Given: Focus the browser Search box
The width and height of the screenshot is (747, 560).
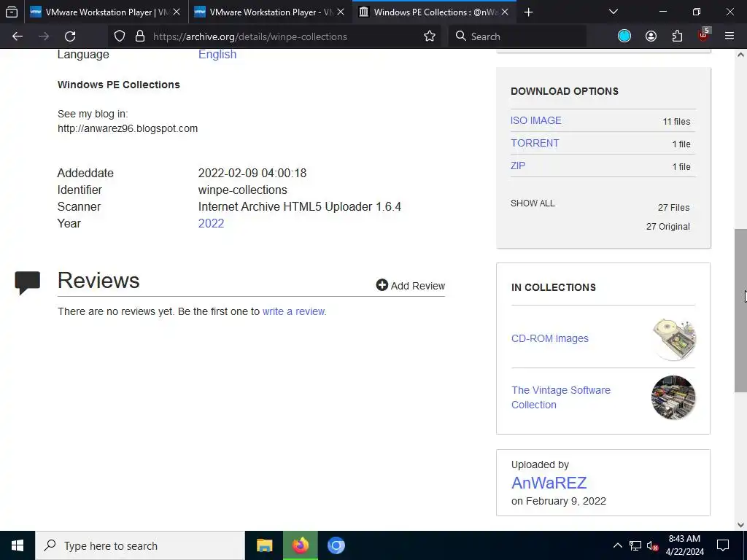Looking at the screenshot, I should (517, 36).
